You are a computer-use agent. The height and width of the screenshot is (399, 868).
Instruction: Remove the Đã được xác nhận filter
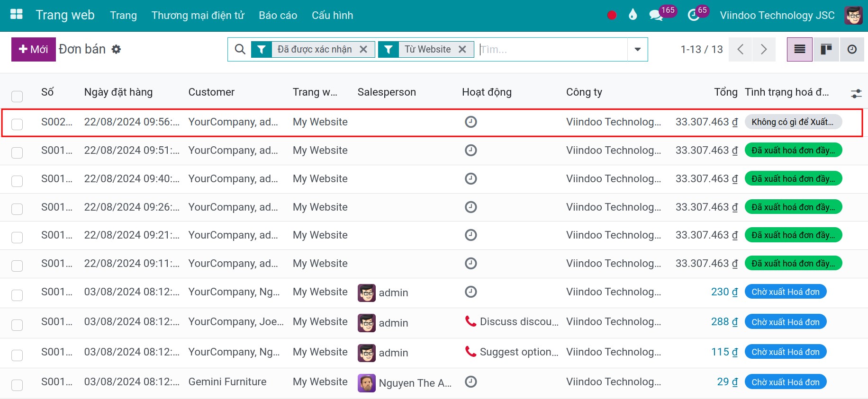pyautogui.click(x=363, y=49)
